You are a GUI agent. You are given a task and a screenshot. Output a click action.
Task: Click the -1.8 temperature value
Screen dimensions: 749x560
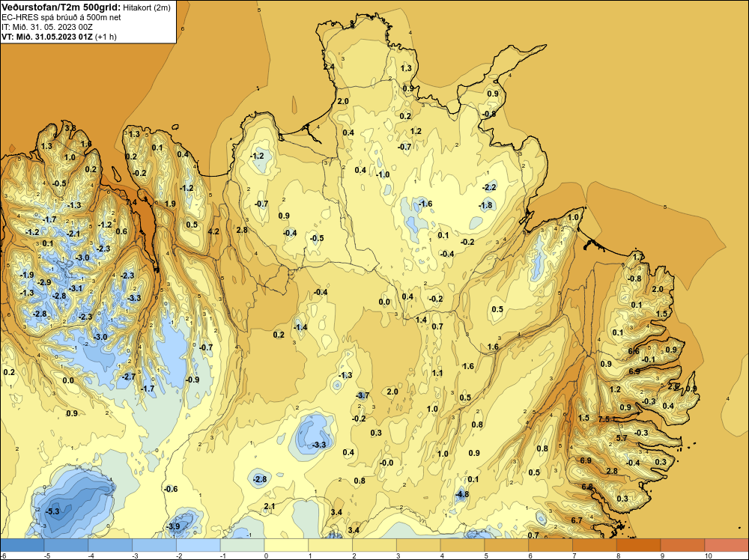(x=485, y=205)
